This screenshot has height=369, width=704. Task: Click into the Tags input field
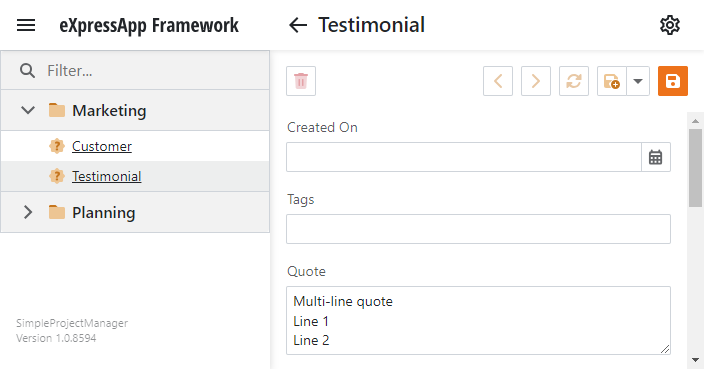(x=479, y=229)
